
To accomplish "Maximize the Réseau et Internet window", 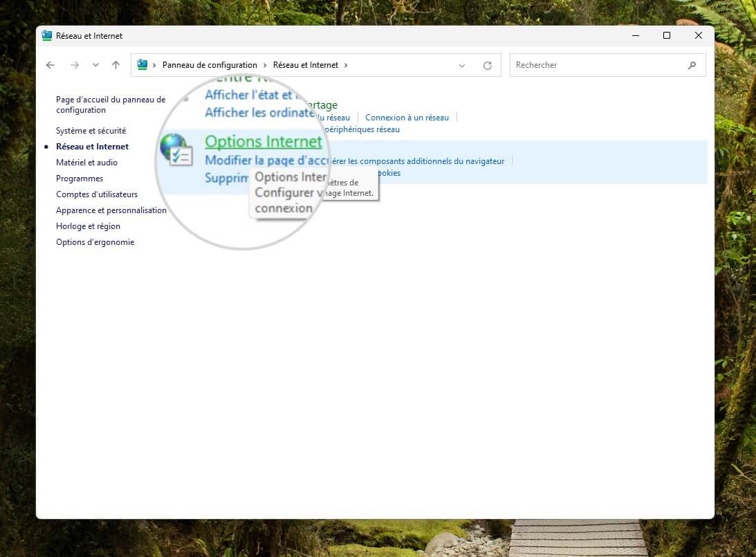I will (x=667, y=36).
